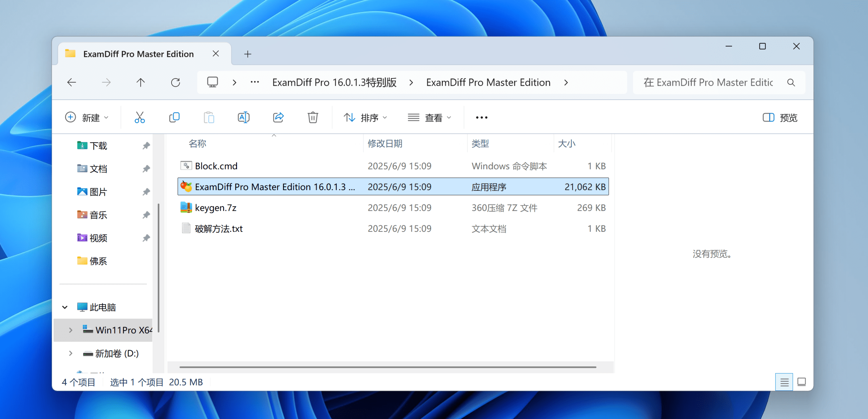Click the search magnifier icon
This screenshot has height=419, width=868.
click(x=791, y=82)
